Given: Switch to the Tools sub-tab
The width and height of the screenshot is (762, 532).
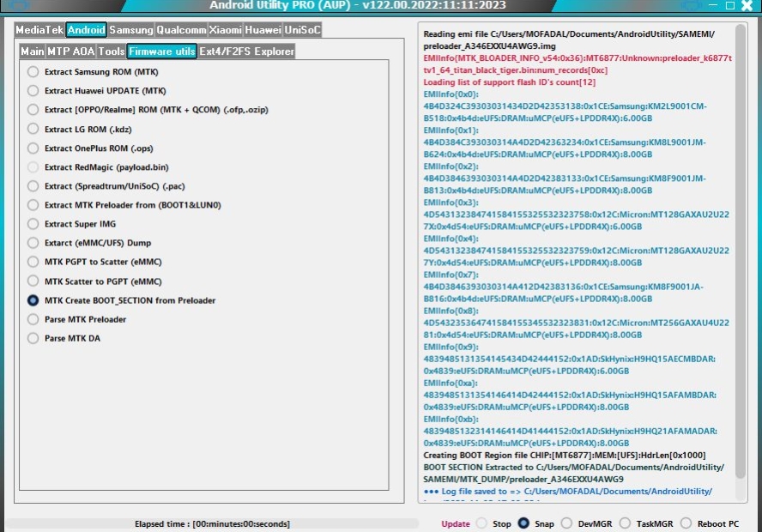Looking at the screenshot, I should click(x=112, y=51).
